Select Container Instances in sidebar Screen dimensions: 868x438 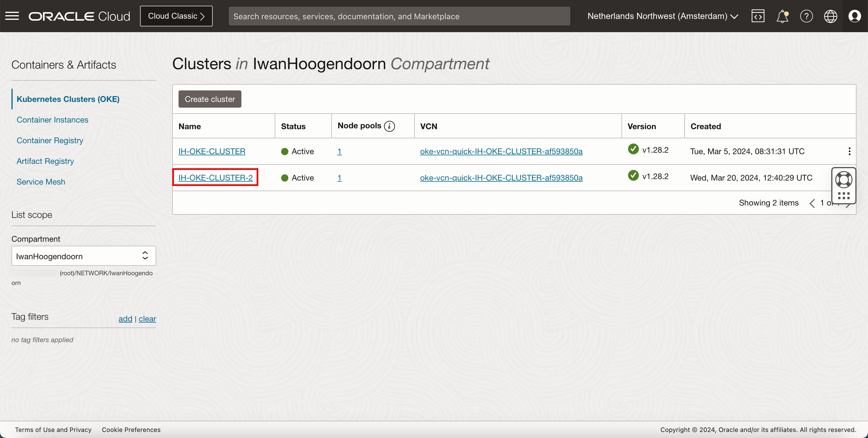52,120
